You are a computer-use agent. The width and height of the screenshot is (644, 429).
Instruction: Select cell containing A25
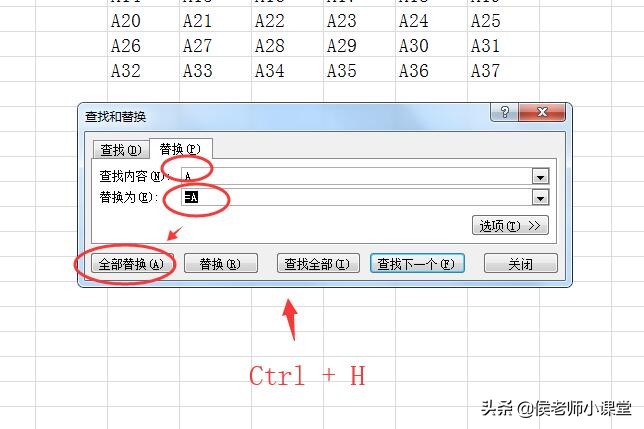(x=503, y=20)
